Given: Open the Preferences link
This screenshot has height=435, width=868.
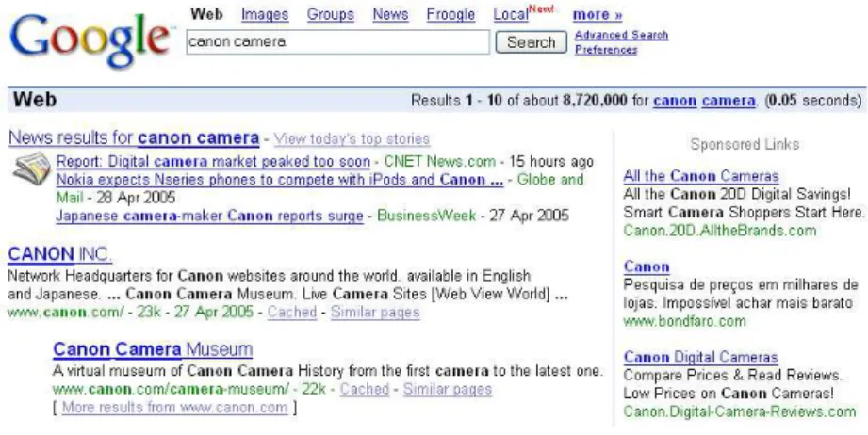Looking at the screenshot, I should point(606,50).
